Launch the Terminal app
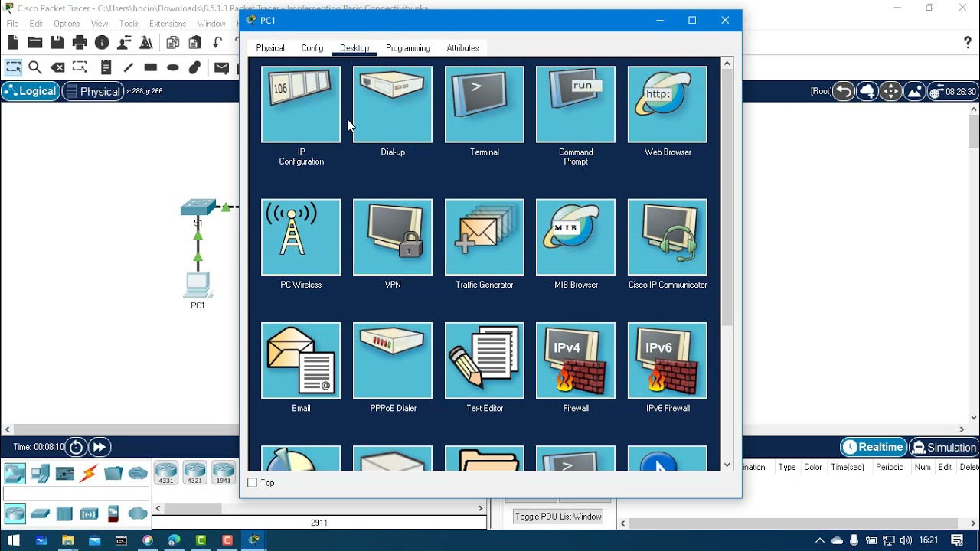The width and height of the screenshot is (980, 551). pyautogui.click(x=485, y=104)
